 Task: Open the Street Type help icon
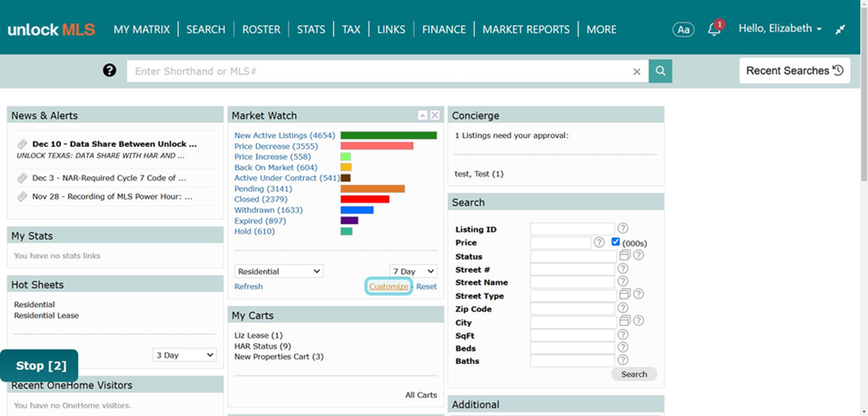[x=639, y=294]
